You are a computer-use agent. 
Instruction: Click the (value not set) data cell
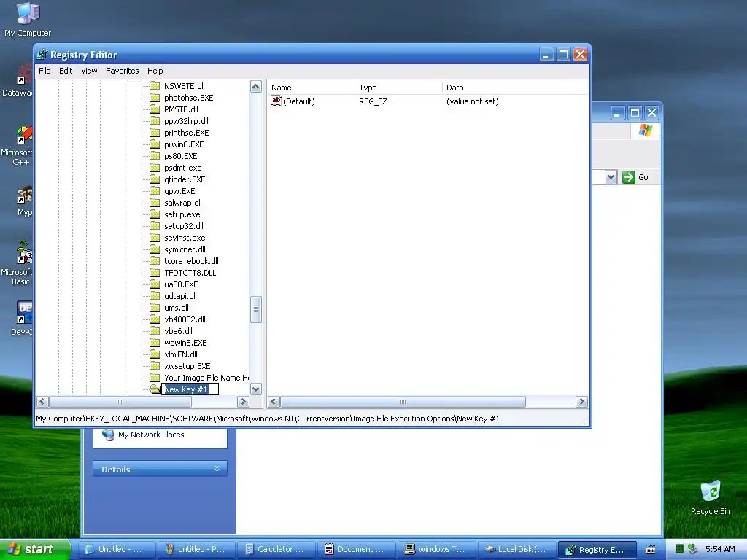click(472, 101)
